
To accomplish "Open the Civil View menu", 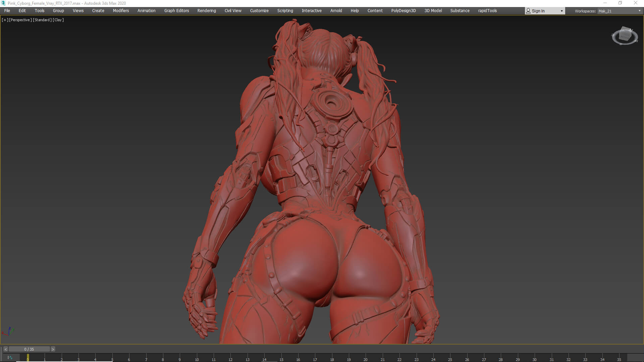I will coord(233,11).
